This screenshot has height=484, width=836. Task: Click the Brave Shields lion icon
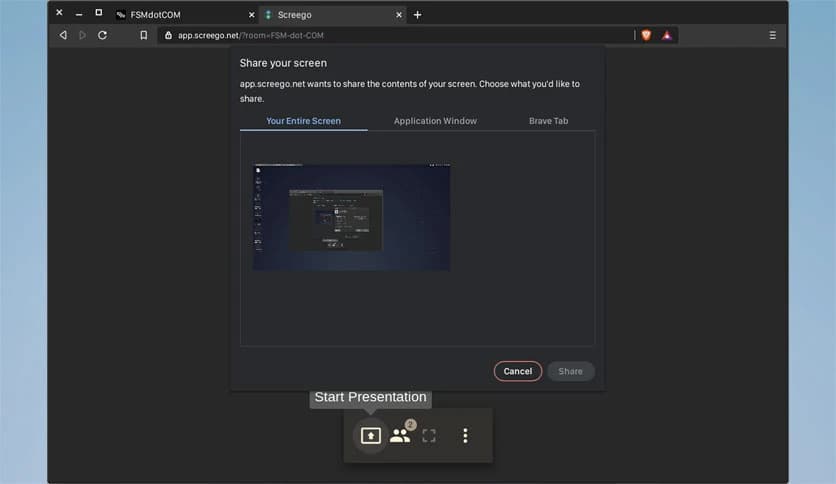tap(646, 35)
